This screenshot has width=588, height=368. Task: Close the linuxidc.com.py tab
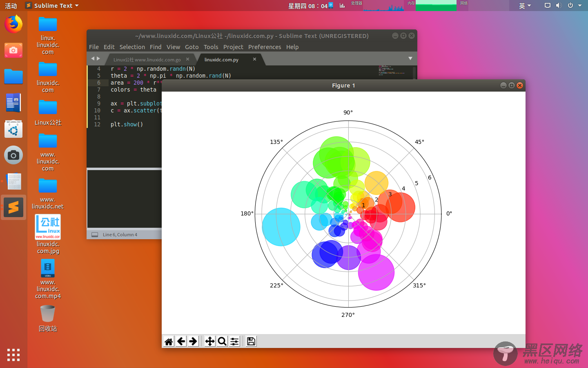point(254,59)
